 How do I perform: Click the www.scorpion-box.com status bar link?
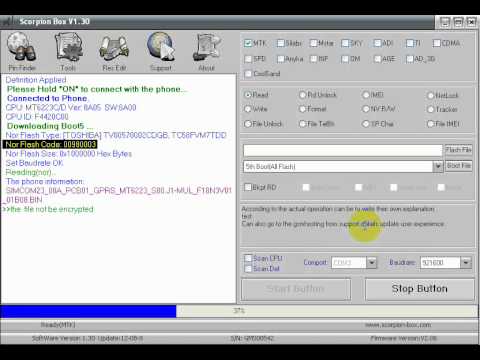(x=398, y=325)
